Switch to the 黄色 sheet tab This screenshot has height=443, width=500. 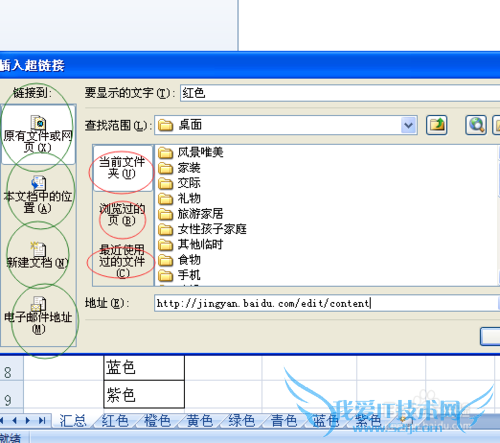click(x=200, y=421)
